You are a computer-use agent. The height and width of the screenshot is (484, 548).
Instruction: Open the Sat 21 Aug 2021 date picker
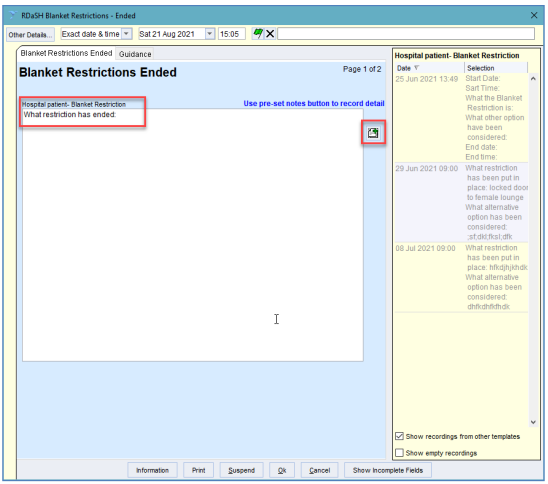[209, 34]
